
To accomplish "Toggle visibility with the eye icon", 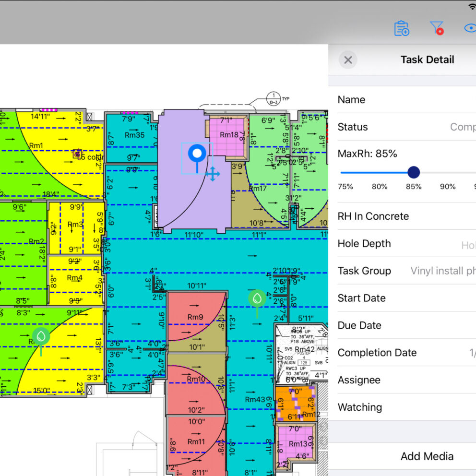I will [x=470, y=28].
